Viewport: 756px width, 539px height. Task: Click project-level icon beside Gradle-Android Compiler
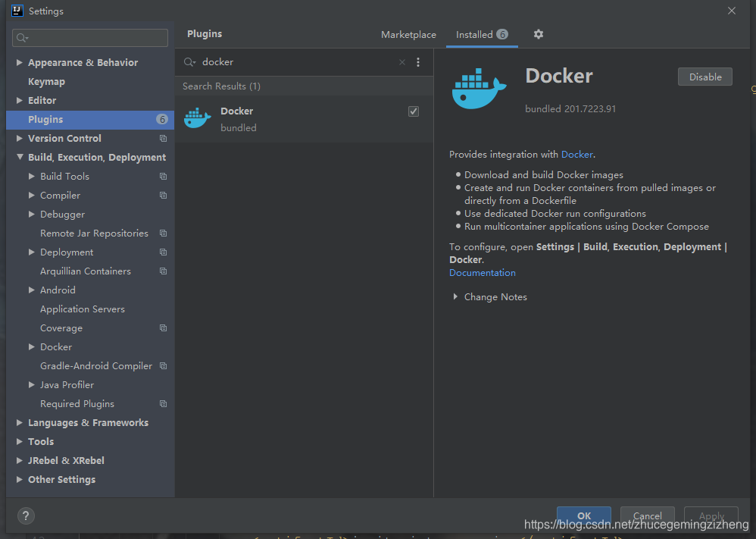tap(164, 366)
